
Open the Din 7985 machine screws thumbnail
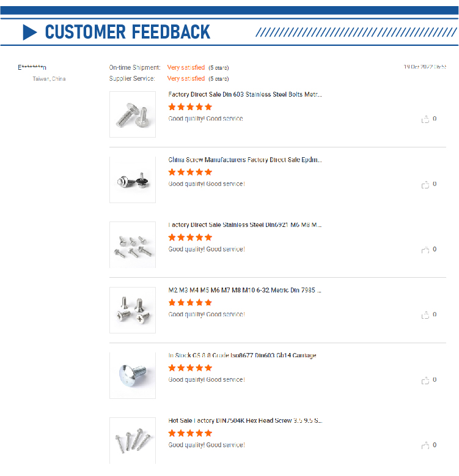133,310
